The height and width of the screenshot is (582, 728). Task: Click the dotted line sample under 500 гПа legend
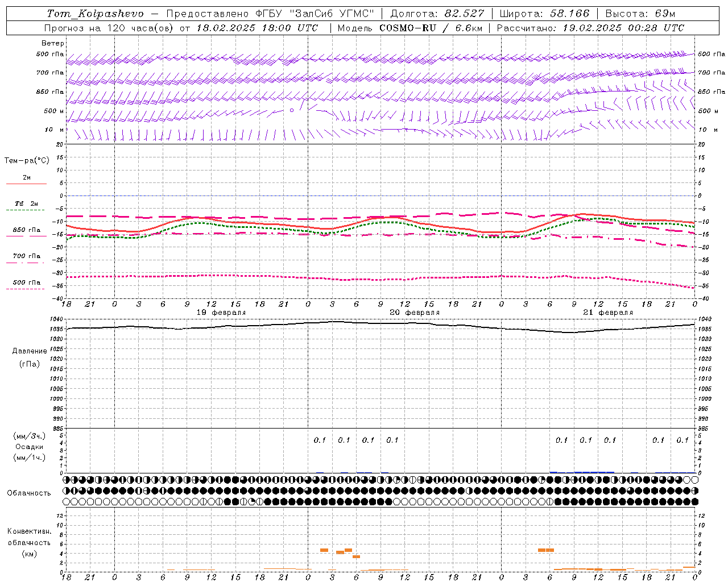pos(25,289)
